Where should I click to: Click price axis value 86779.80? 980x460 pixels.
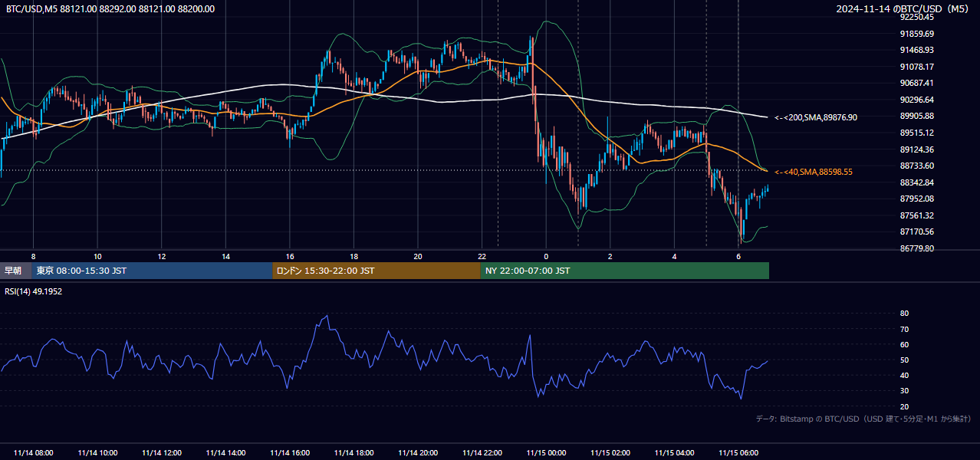[x=917, y=248]
